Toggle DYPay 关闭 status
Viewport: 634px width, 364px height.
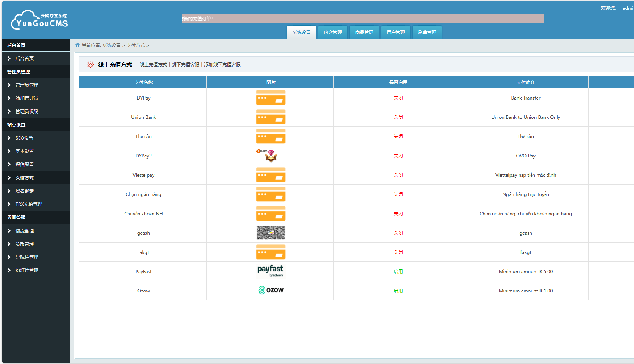(398, 98)
